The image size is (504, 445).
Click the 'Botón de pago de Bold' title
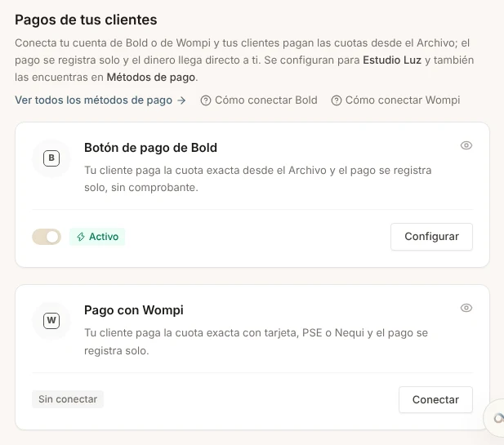(151, 148)
